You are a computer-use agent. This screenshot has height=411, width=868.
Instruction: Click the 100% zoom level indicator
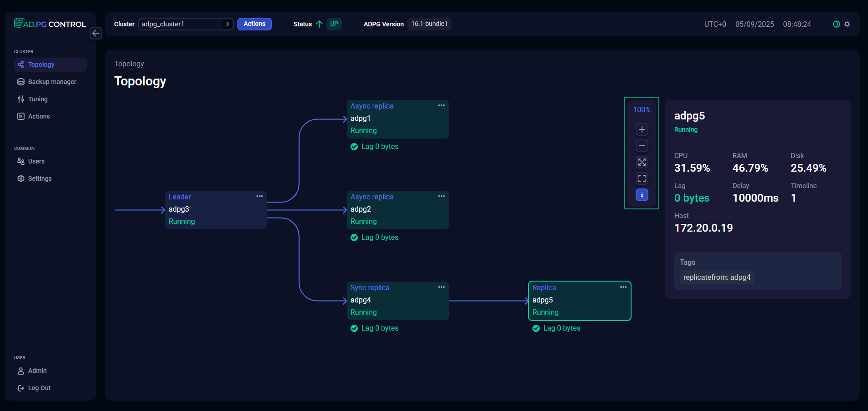[x=642, y=109]
